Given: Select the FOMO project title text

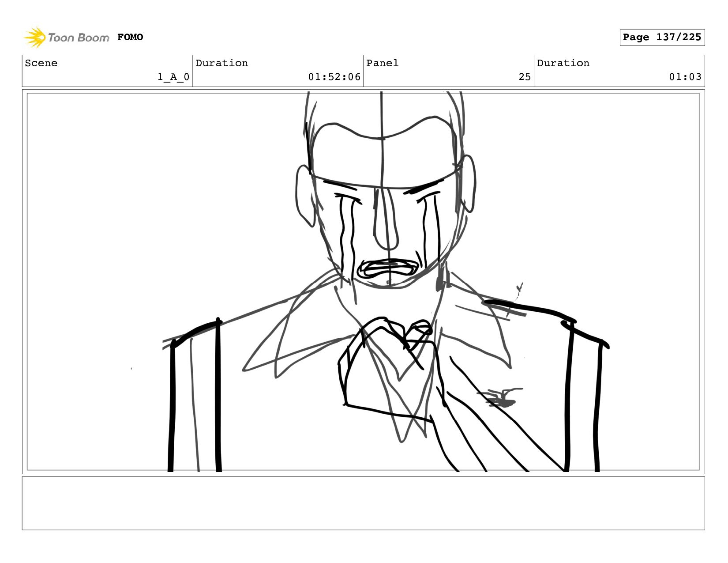Looking at the screenshot, I should 130,37.
